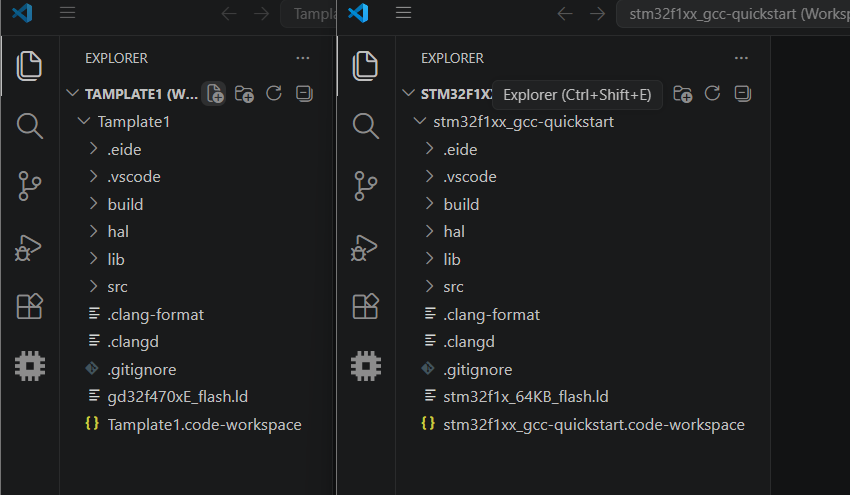
Task: Collapse the STM32F1X workspace section
Action: (x=408, y=93)
